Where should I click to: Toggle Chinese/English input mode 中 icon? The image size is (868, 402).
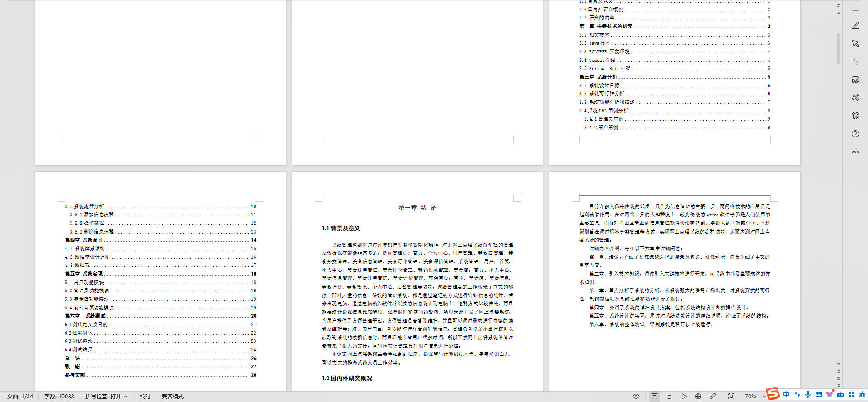pyautogui.click(x=786, y=394)
